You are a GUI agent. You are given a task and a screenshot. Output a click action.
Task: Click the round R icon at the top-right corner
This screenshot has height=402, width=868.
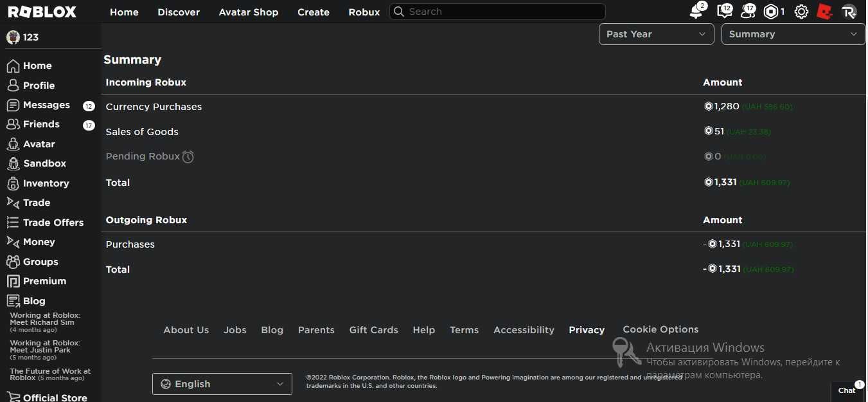tap(849, 12)
